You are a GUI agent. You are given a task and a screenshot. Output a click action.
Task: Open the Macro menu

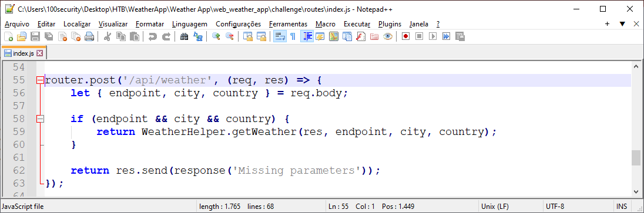[x=326, y=24]
